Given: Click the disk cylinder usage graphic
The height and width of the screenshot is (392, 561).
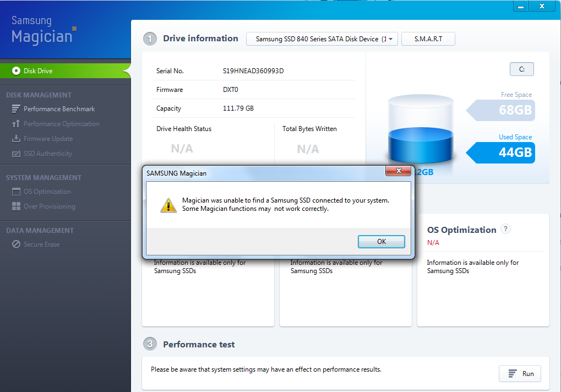Looking at the screenshot, I should 421,129.
